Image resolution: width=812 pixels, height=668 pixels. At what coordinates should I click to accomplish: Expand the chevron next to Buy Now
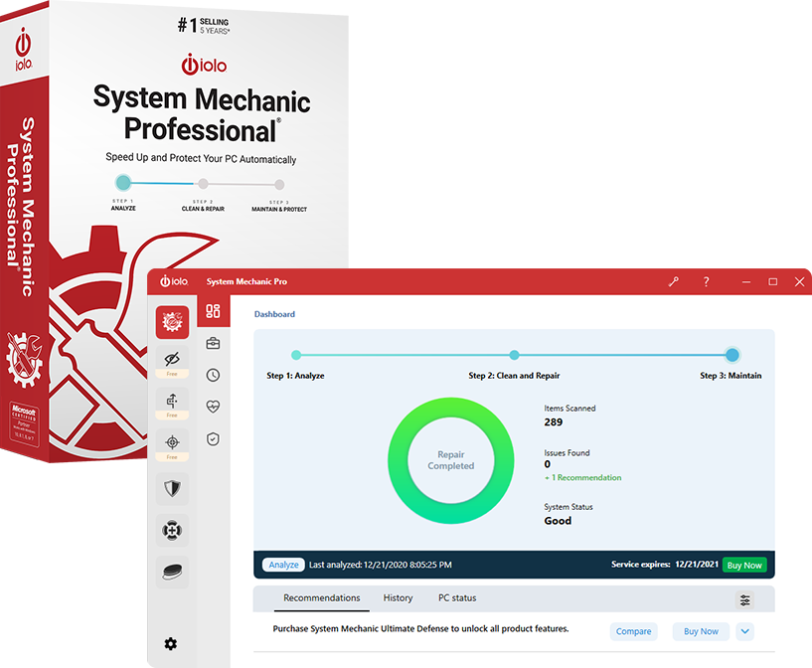[744, 631]
